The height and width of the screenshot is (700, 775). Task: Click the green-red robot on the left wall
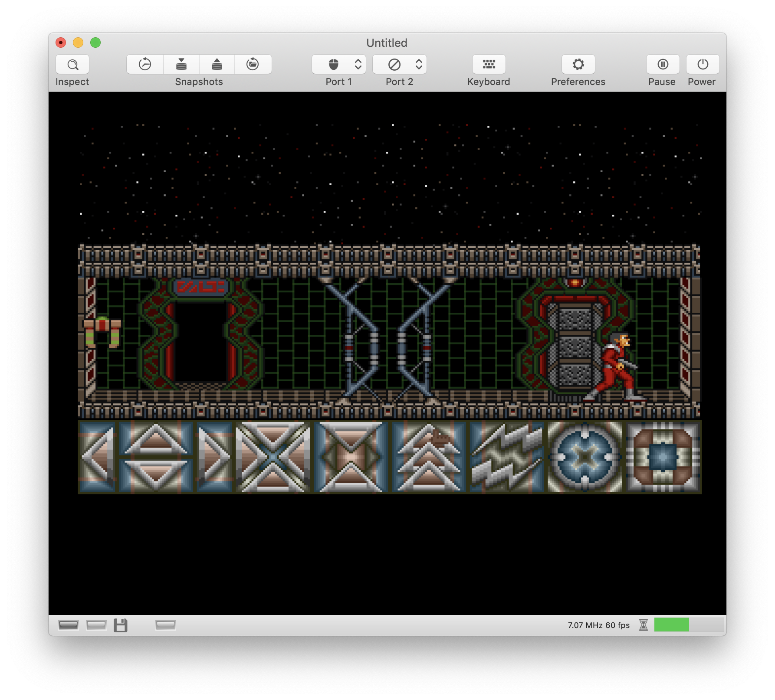[x=102, y=332]
